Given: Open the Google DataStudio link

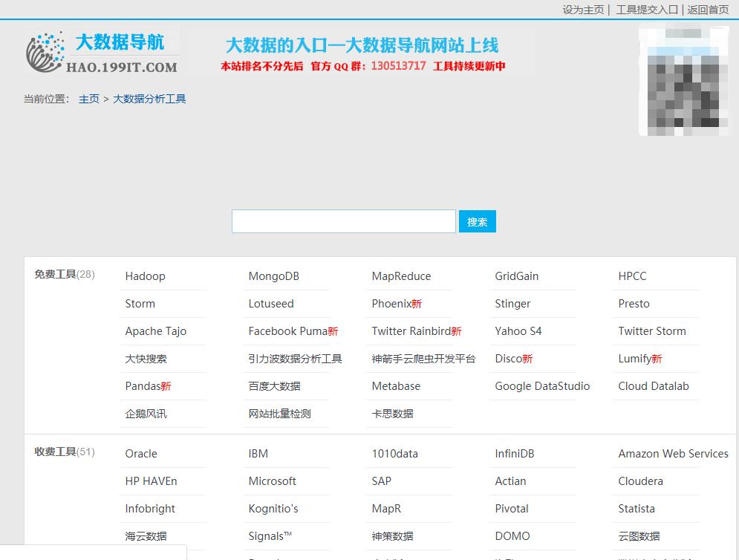Looking at the screenshot, I should 543,385.
